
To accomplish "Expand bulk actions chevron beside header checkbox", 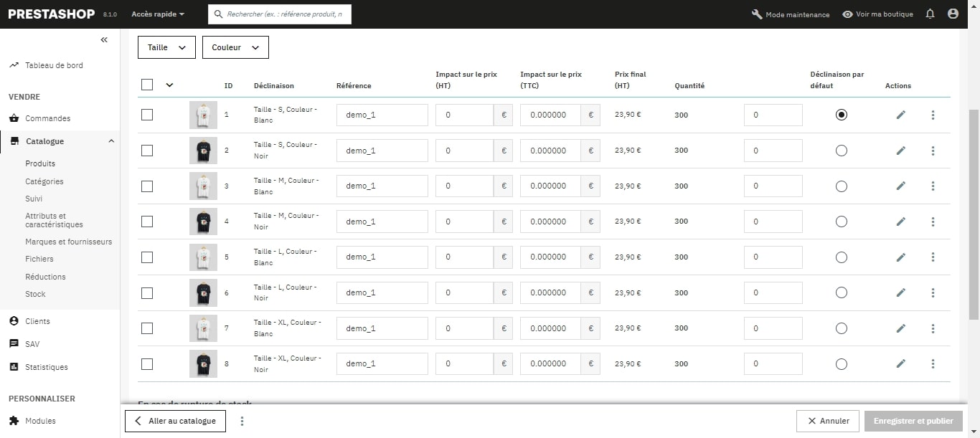I will click(x=169, y=85).
